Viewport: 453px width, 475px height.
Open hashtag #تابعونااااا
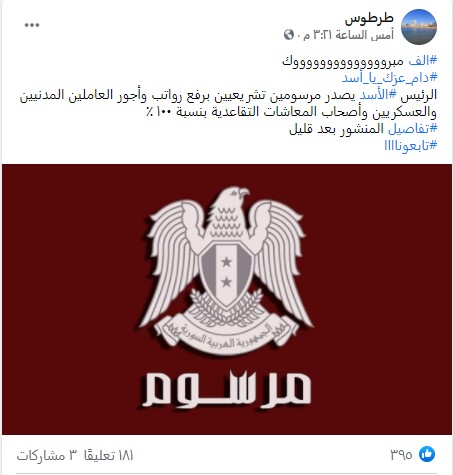coord(410,146)
